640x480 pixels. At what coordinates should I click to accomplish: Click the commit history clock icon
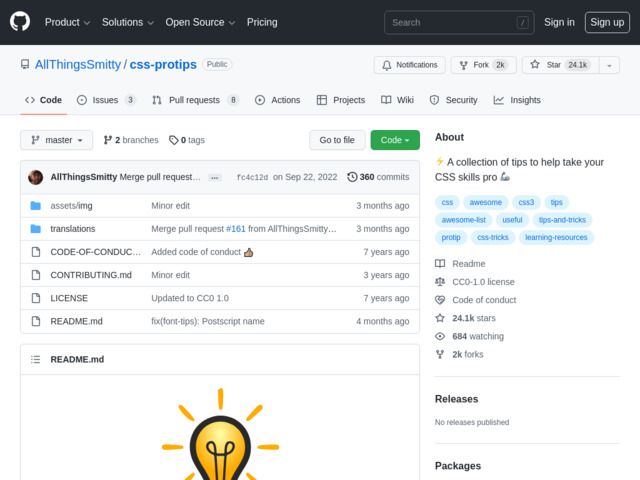(x=352, y=177)
